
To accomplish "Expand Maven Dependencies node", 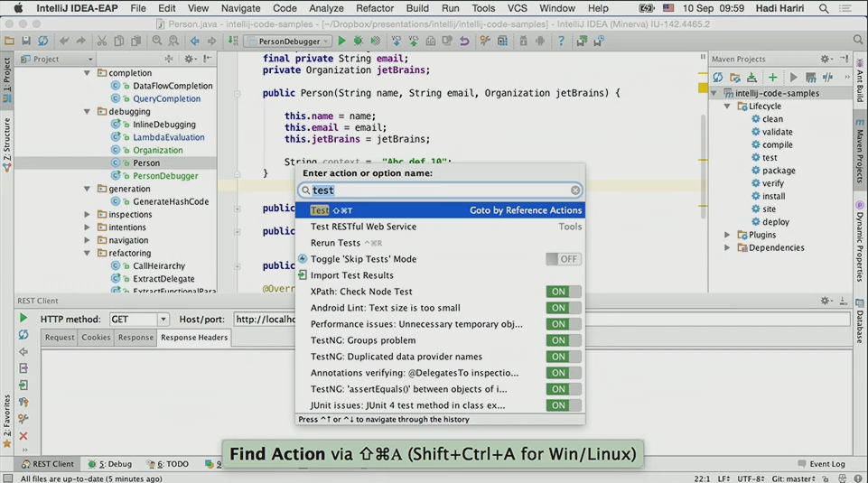I will 727,248.
